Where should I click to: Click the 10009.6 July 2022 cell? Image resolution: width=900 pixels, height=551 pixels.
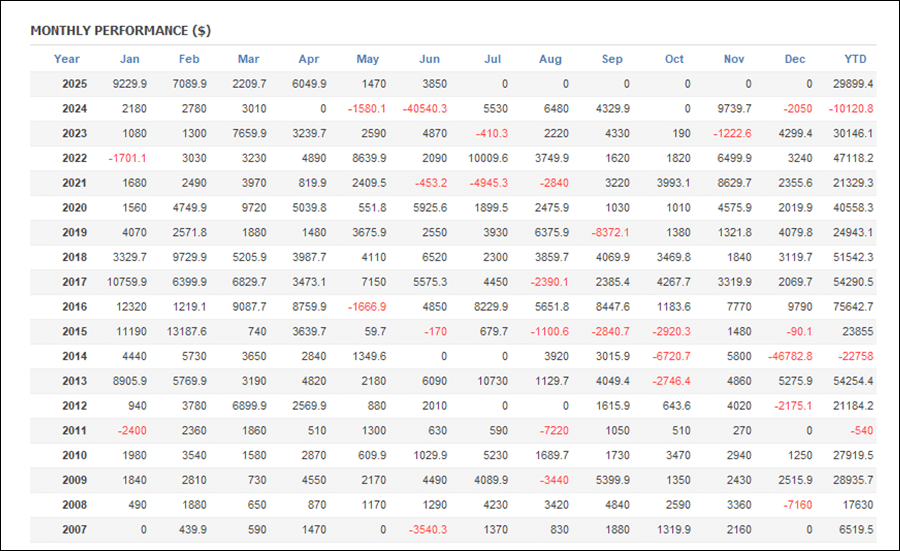pos(488,158)
